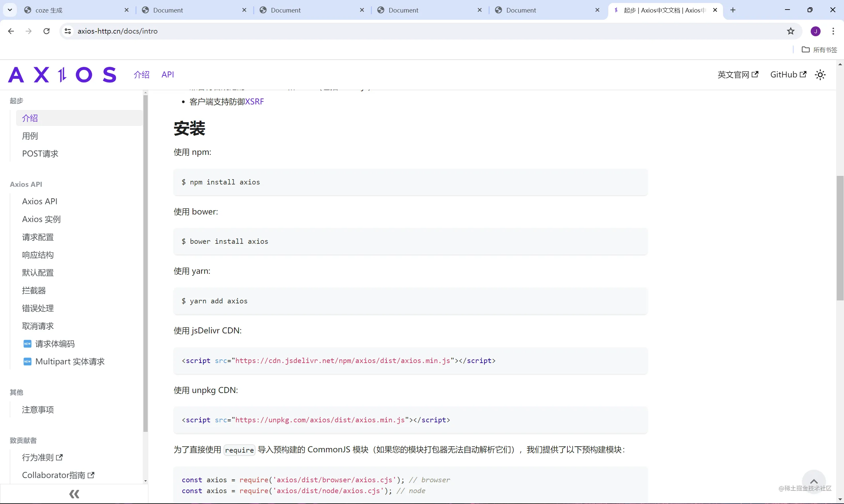Switch to the first Document tab
Image resolution: width=844 pixels, height=504 pixels.
194,10
